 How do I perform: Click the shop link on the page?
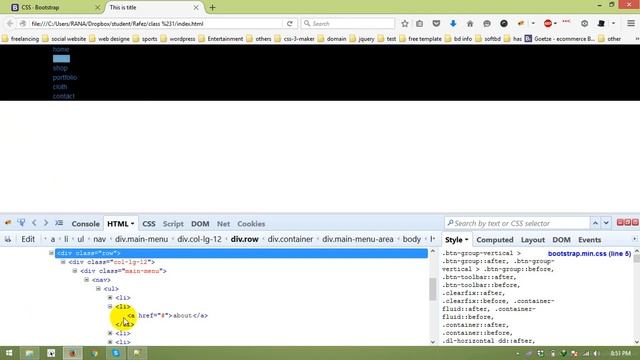[x=60, y=68]
